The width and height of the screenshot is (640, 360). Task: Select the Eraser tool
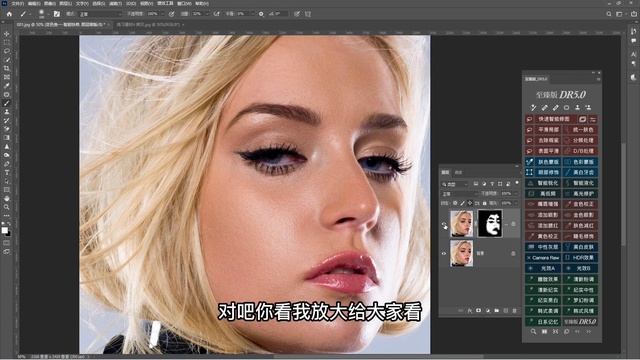pos(7,129)
